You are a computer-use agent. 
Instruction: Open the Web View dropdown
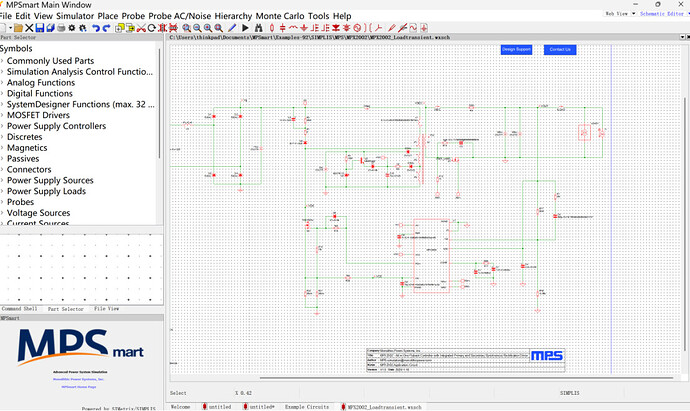(620, 14)
